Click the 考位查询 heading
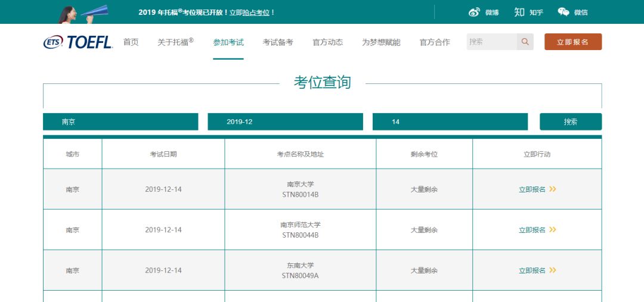Viewport: 644px width, 302px height. (x=323, y=82)
